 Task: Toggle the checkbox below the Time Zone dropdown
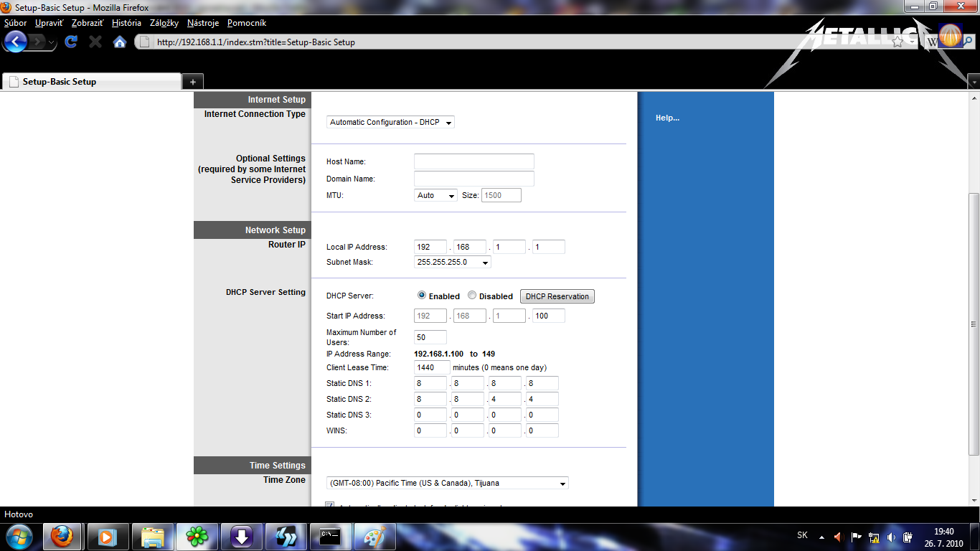click(330, 504)
